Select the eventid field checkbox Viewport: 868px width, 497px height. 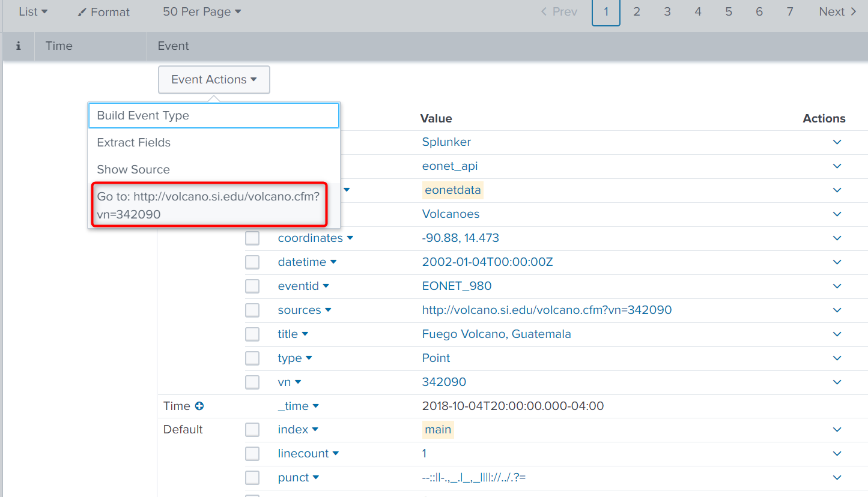[252, 286]
